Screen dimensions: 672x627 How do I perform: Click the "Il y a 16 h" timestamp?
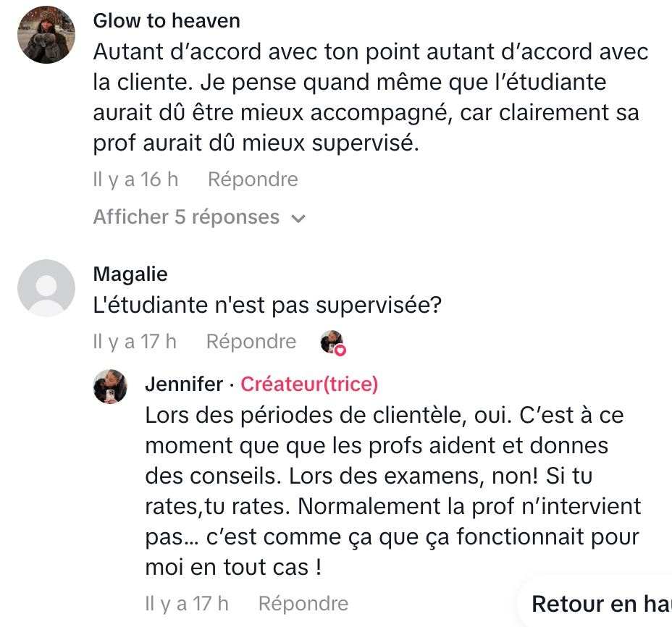pos(135,180)
